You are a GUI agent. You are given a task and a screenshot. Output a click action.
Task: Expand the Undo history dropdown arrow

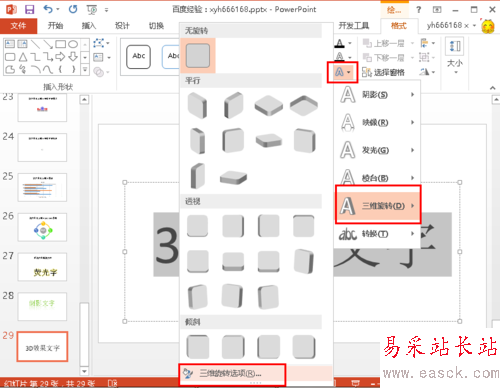click(x=58, y=10)
